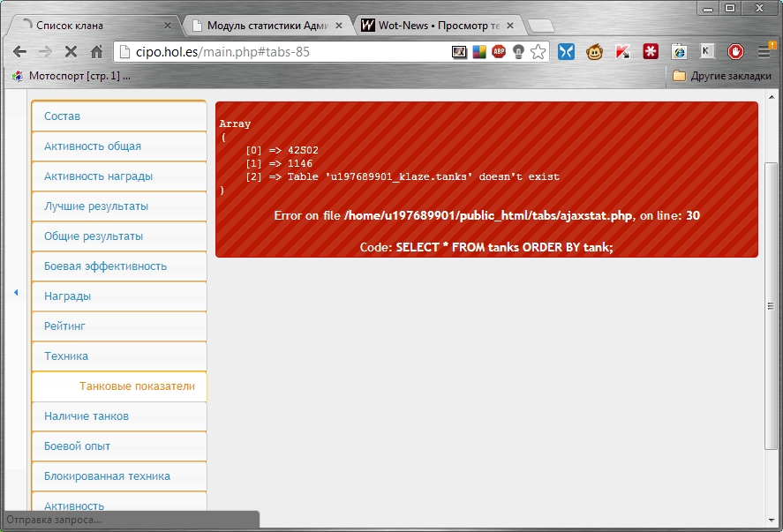Select Боевая эффективность in the sidebar

point(118,266)
